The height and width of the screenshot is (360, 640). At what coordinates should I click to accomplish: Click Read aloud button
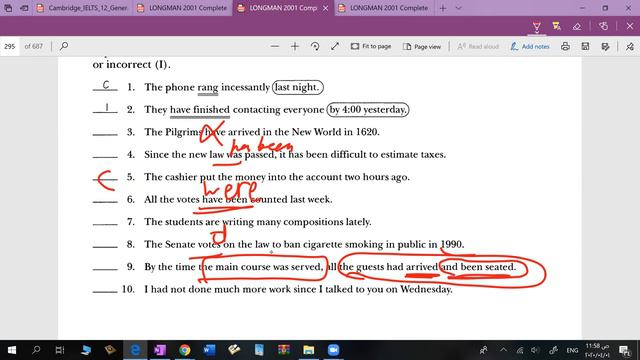pyautogui.click(x=478, y=47)
